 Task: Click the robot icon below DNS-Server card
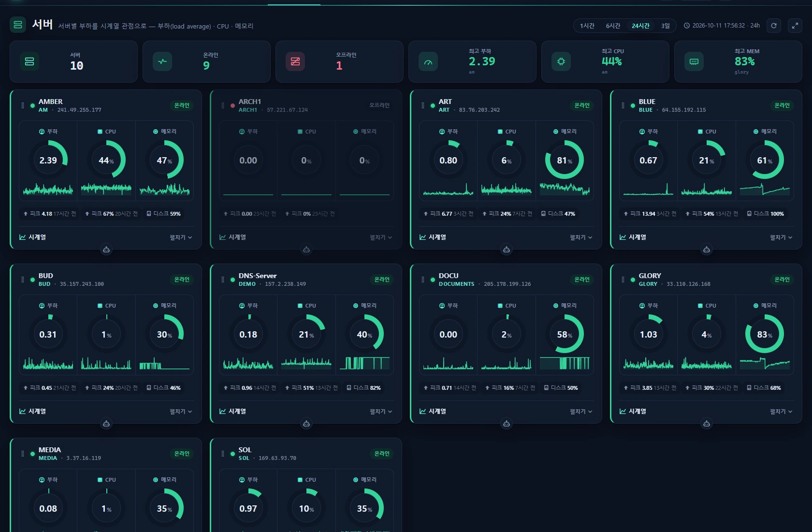tap(306, 424)
